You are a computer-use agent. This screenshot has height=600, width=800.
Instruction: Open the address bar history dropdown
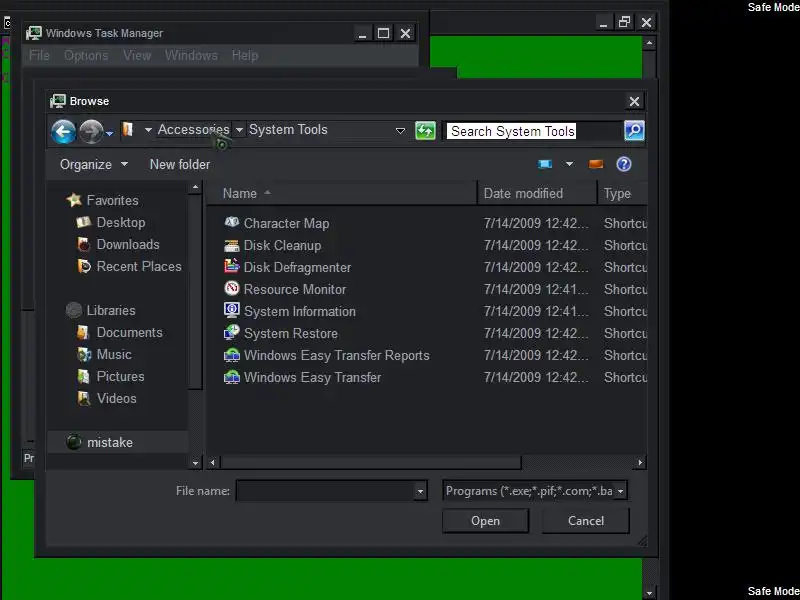click(x=401, y=131)
